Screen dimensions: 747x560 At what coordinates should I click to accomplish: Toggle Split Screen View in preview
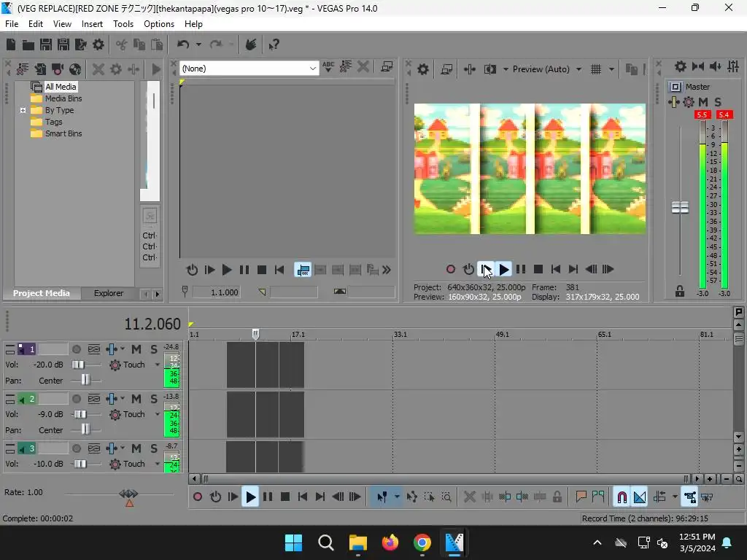tap(489, 69)
